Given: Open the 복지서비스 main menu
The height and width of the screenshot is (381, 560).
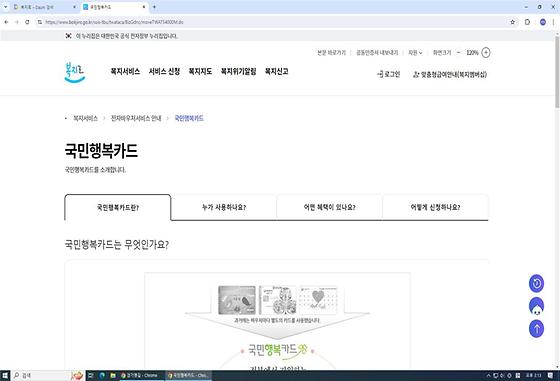Looking at the screenshot, I should coord(125,71).
